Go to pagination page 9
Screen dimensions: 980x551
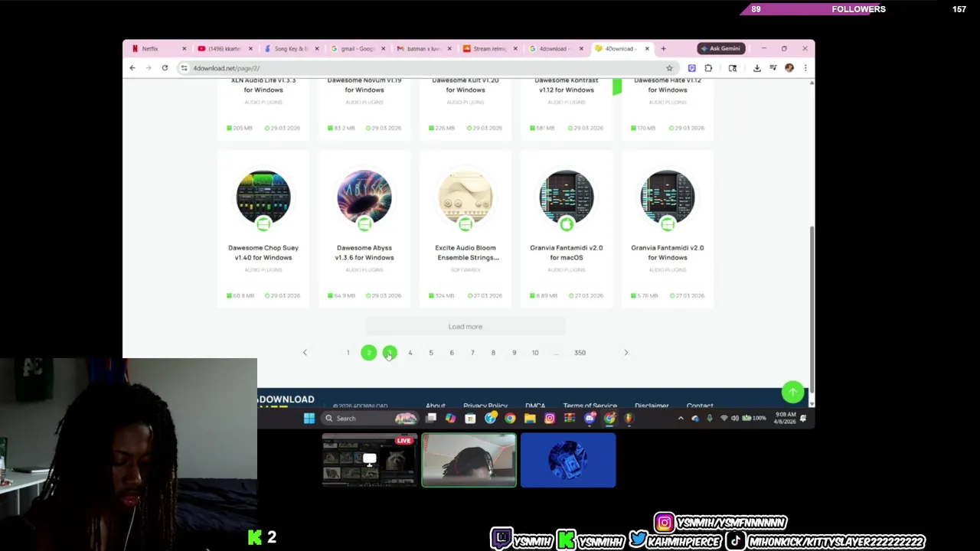[x=514, y=353]
